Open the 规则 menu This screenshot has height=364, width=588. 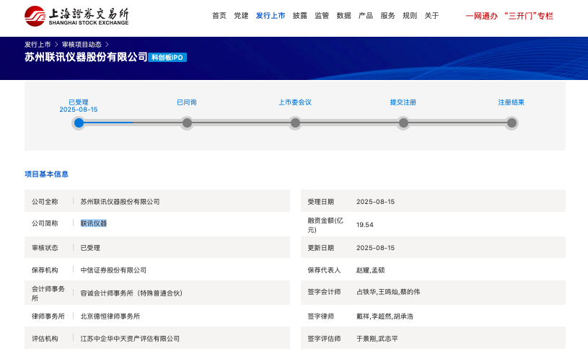point(410,16)
